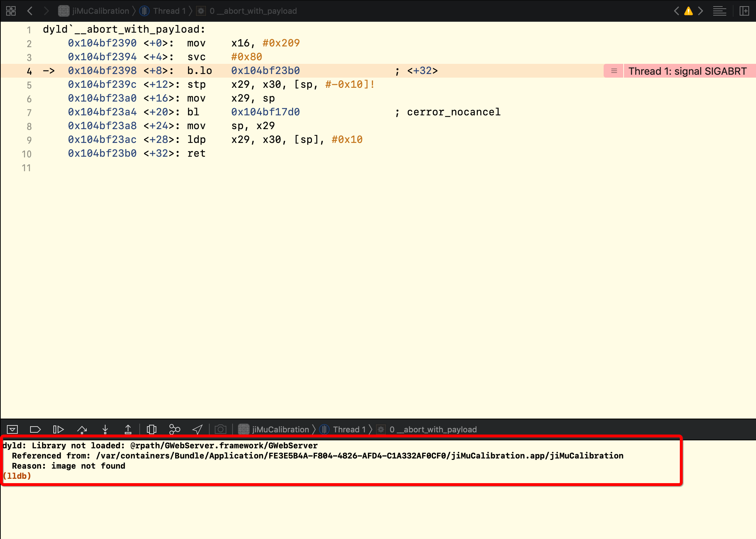
Task: Select jiMuCalibration in the top jump bar
Action: [x=94, y=11]
